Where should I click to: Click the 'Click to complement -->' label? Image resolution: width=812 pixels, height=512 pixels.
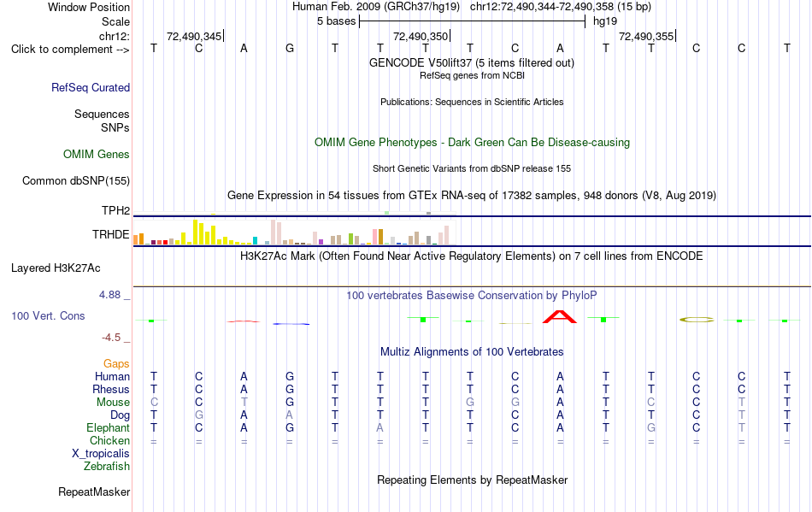tap(70, 50)
